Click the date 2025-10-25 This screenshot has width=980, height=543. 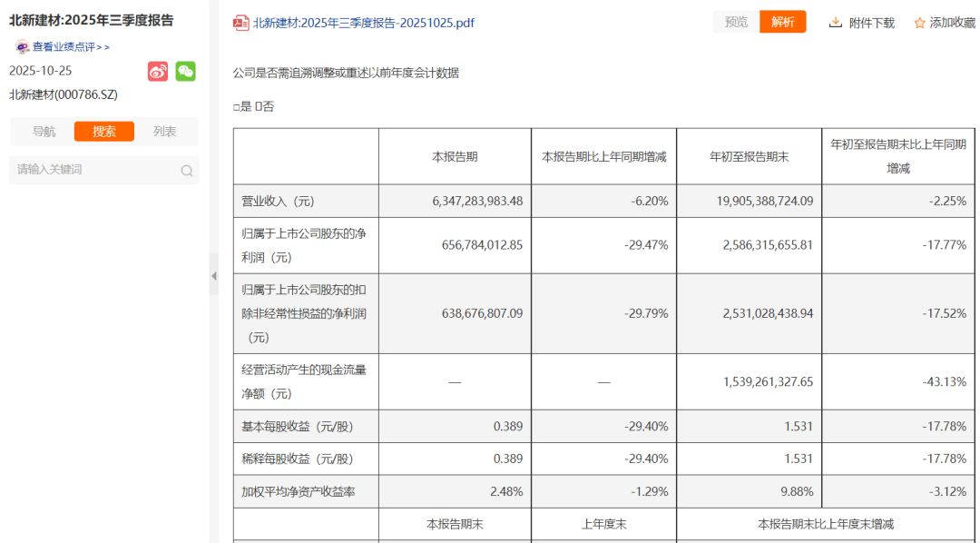tap(40, 71)
